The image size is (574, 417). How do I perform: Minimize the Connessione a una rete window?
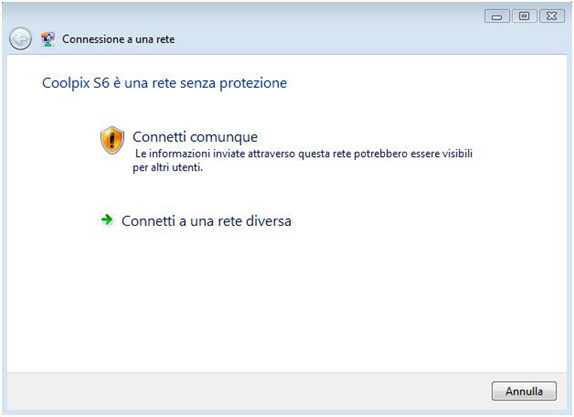497,16
